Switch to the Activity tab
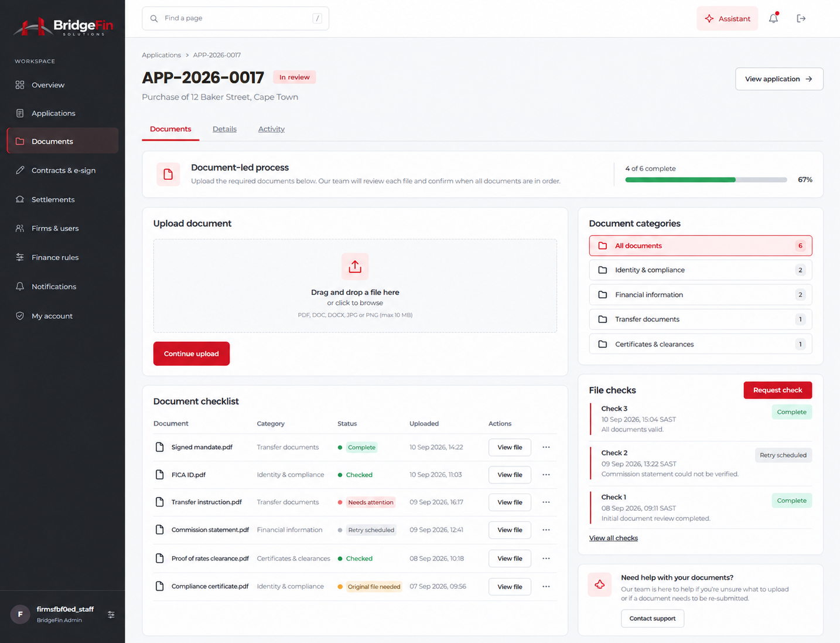Image resolution: width=840 pixels, height=643 pixels. coord(271,129)
